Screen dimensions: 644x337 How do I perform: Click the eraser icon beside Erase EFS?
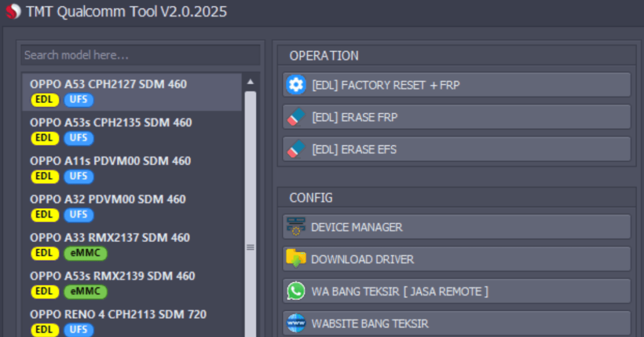tap(296, 149)
